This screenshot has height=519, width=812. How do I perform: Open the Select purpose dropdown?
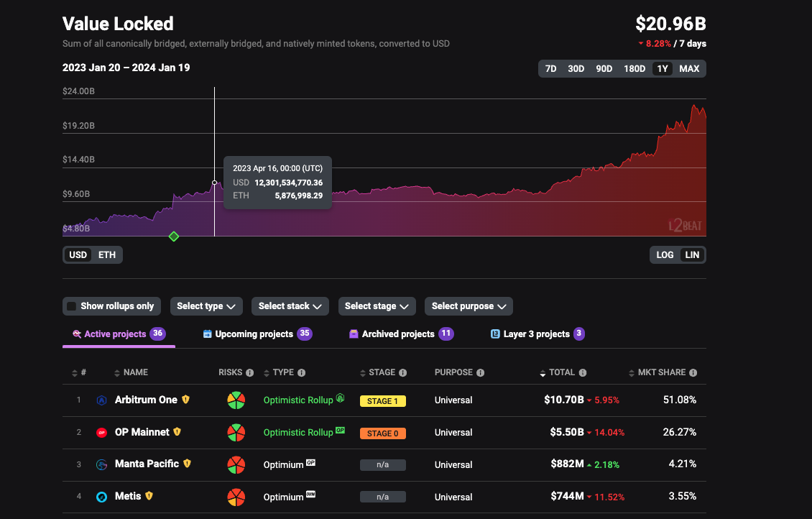coord(468,306)
